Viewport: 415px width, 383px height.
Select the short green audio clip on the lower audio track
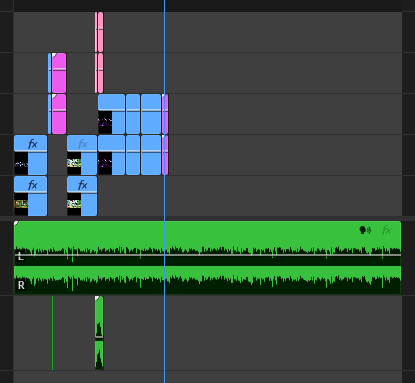[99, 333]
